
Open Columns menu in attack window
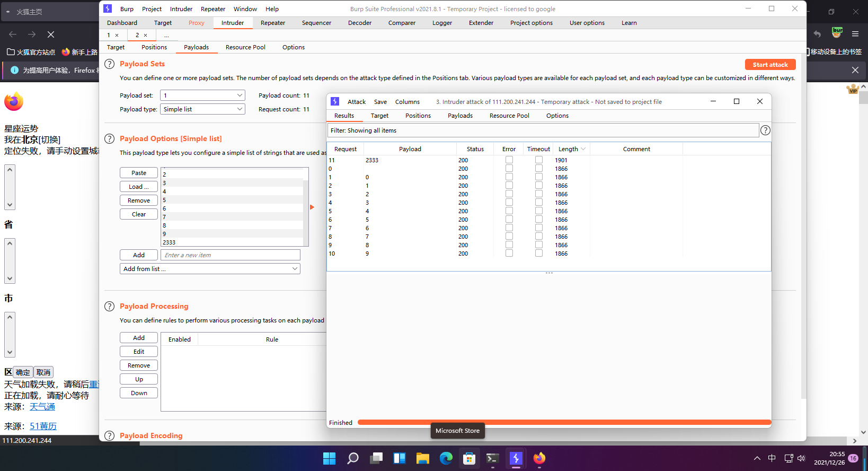408,102
